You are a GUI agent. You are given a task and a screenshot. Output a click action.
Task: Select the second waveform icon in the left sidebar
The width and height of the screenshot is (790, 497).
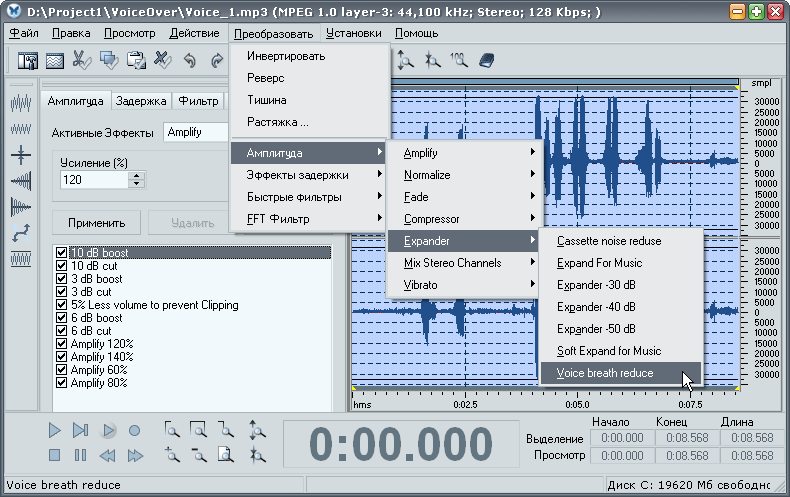21,129
